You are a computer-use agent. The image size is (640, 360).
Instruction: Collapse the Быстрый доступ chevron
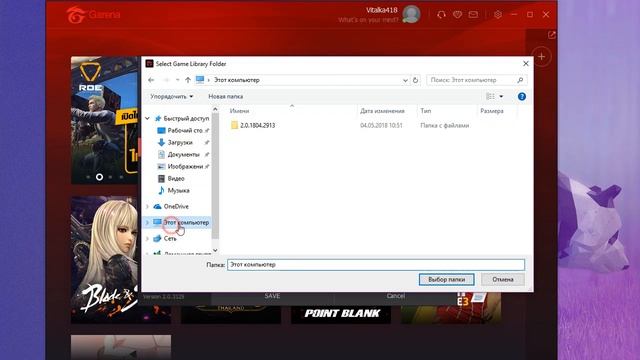148,118
